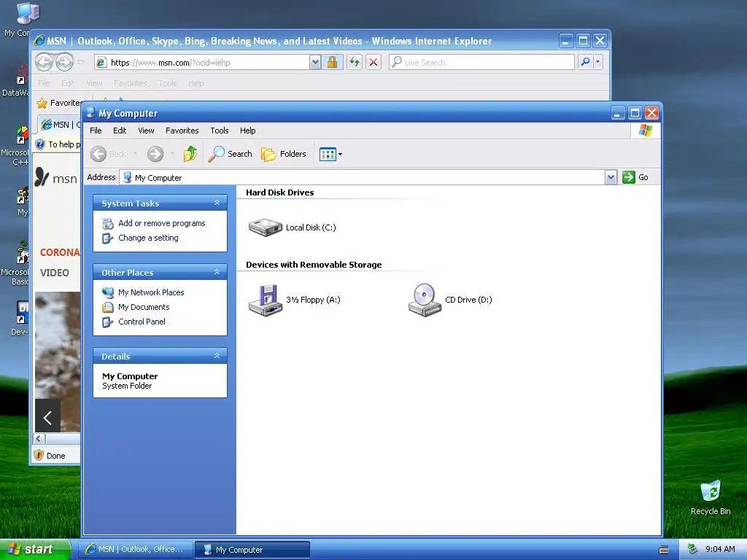
Task: Open the Edit menu in My Computer
Action: tap(120, 131)
